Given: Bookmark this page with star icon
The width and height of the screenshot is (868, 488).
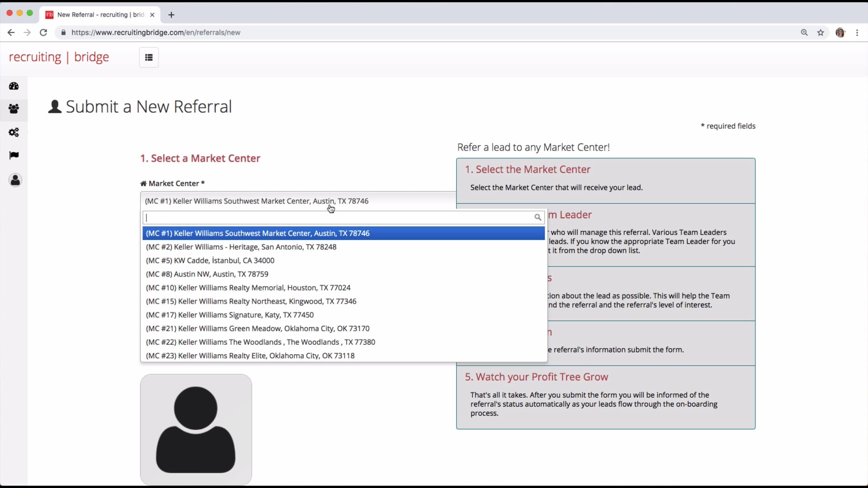Looking at the screenshot, I should pyautogui.click(x=821, y=33).
